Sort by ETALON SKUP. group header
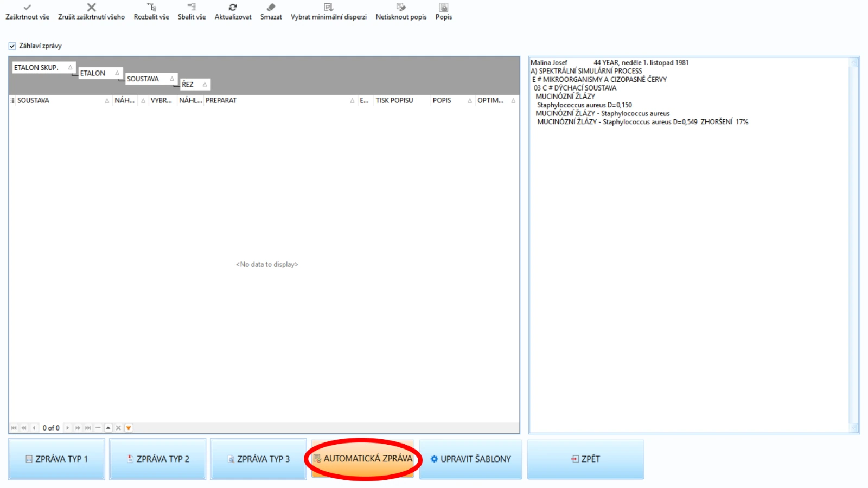Viewport: 868px width, 488px height. click(x=43, y=68)
